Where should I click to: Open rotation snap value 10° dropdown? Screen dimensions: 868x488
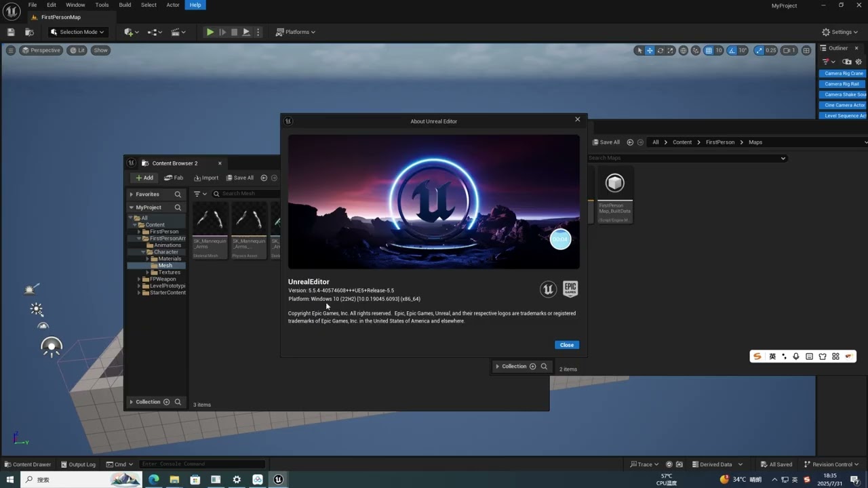click(x=743, y=50)
